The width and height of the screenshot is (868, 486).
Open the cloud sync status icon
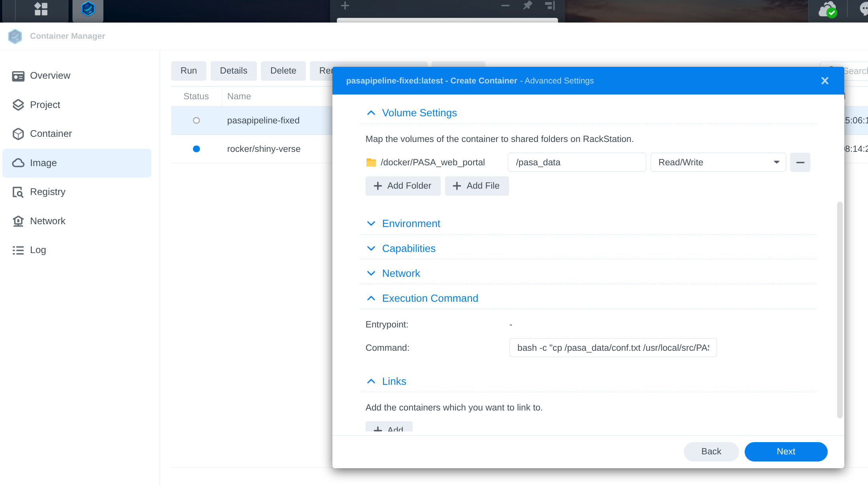click(827, 10)
